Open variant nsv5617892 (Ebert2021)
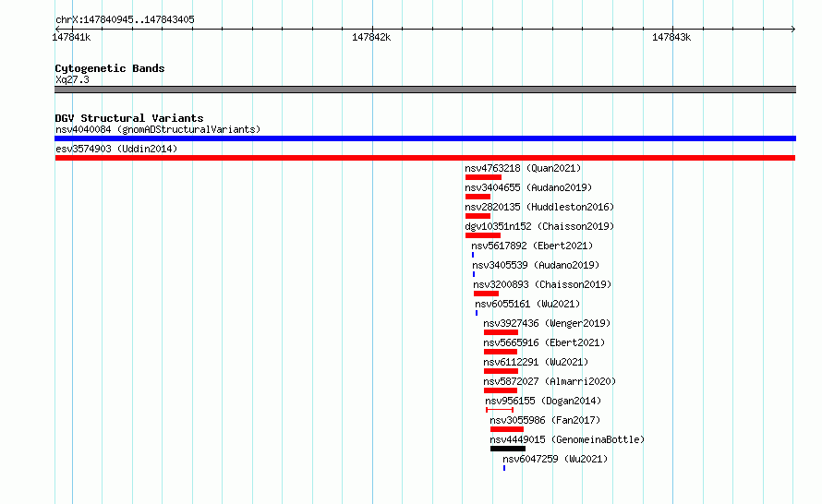Screen dimensions: 822x504 point(532,246)
